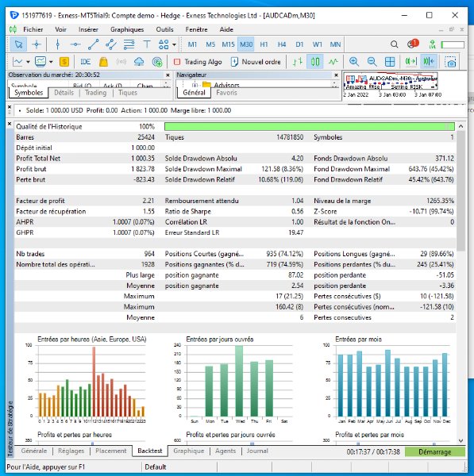The height and width of the screenshot is (476, 474).
Task: Zoom in on the chart
Action: pos(353,62)
